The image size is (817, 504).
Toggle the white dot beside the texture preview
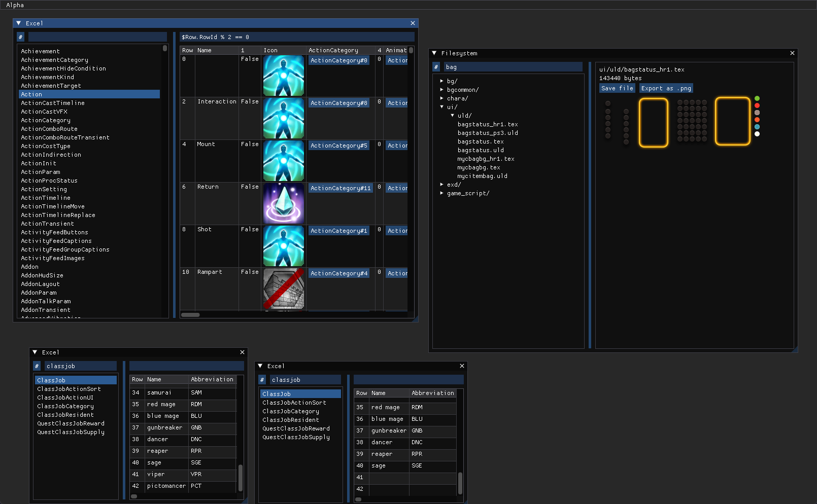click(x=757, y=134)
